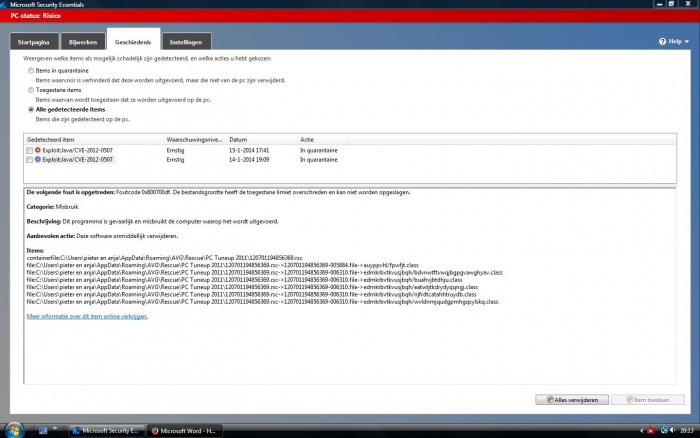Click the '15-1-2014 17:41' date cell
The image size is (700, 438).
249,150
